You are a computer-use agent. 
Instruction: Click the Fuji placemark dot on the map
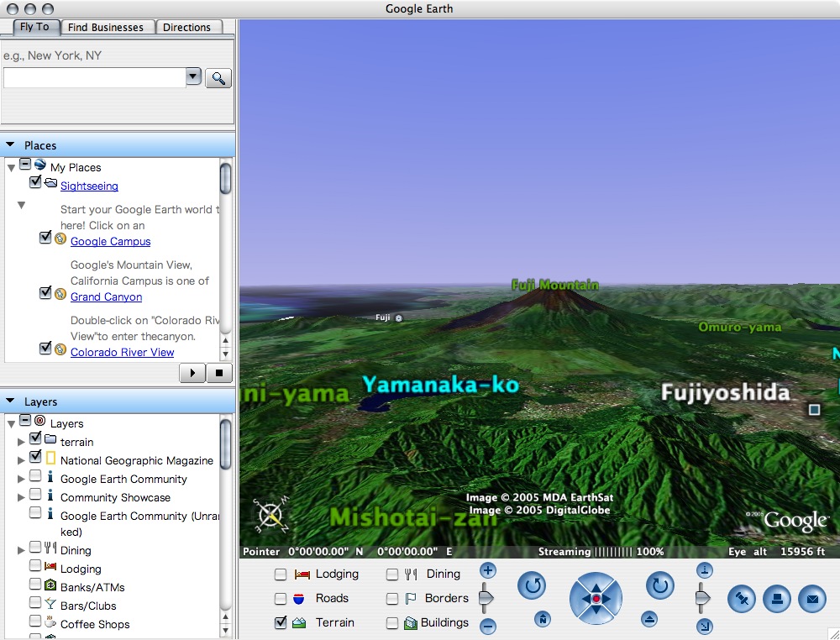coord(398,318)
